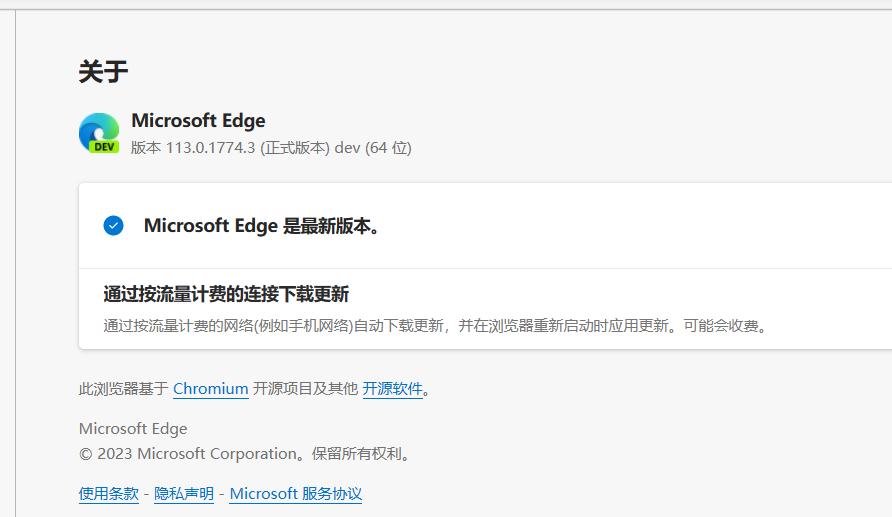Image resolution: width=892 pixels, height=517 pixels.
Task: Open the Microsoft 服务协议 link
Action: (x=296, y=494)
